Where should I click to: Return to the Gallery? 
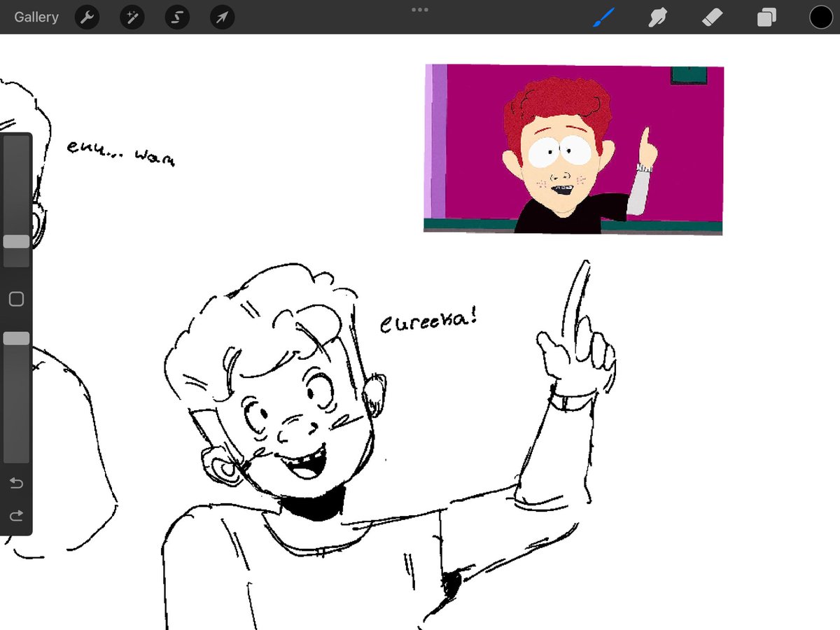click(36, 17)
